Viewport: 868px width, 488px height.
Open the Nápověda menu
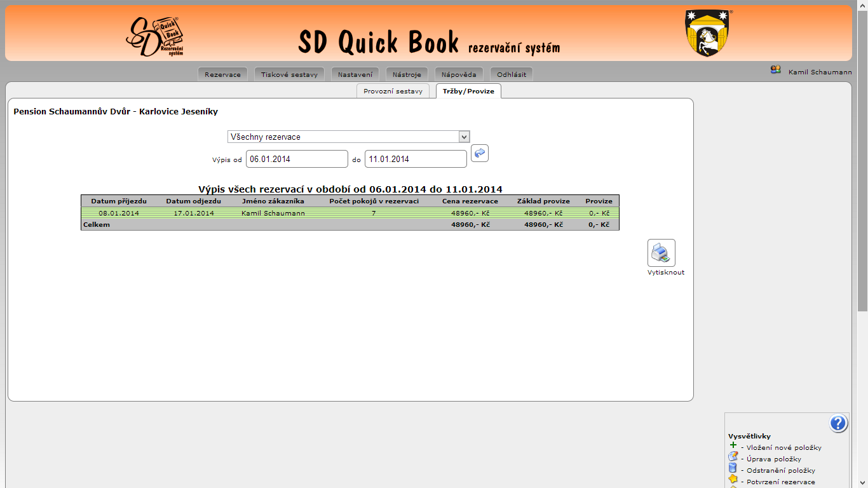pyautogui.click(x=459, y=74)
